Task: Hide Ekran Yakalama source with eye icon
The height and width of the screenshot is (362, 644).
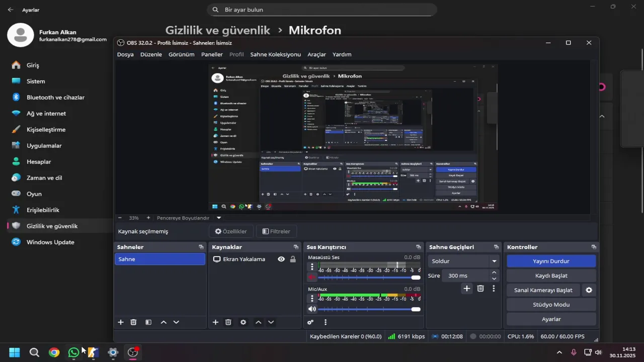Action: (281, 259)
